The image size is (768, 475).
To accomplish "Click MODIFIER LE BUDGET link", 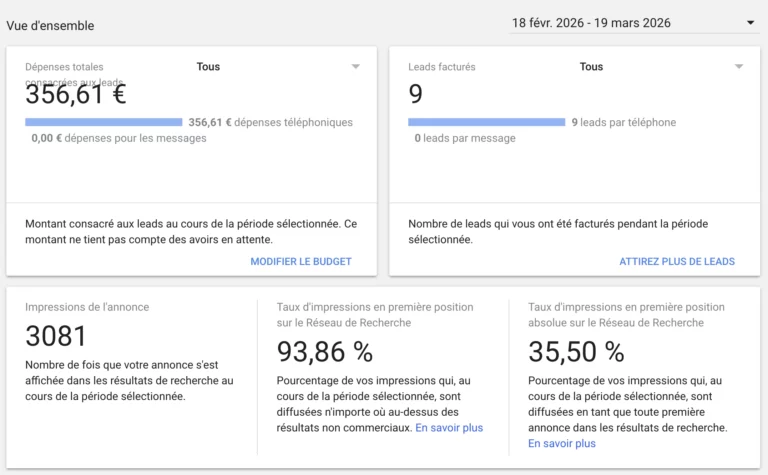I will pyautogui.click(x=301, y=261).
